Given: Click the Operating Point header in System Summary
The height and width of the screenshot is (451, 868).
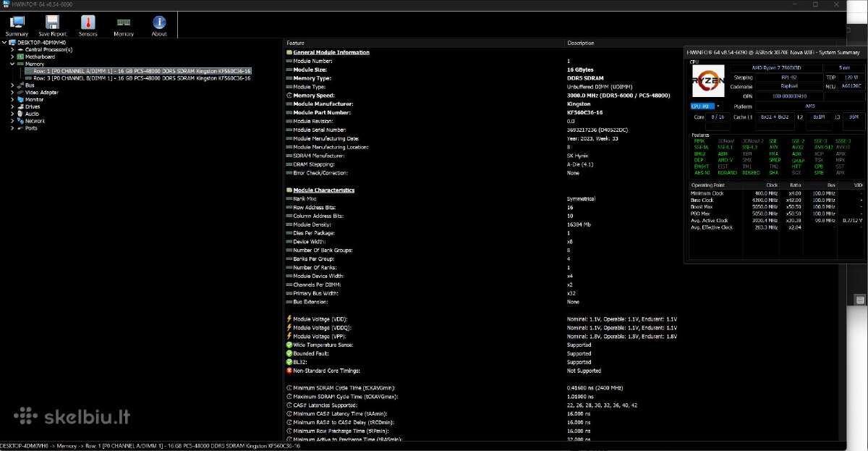Looking at the screenshot, I should tap(707, 185).
